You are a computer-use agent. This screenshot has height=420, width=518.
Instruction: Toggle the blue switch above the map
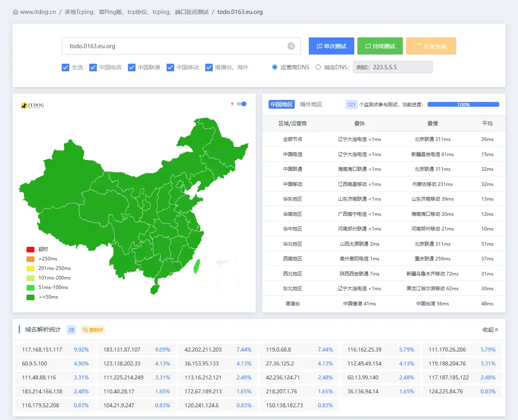tap(241, 104)
